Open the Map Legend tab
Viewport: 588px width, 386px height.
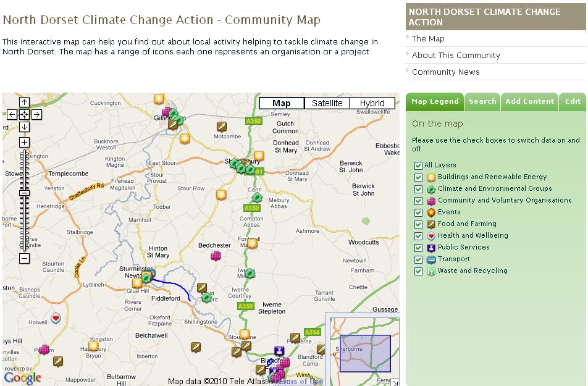[x=435, y=102]
